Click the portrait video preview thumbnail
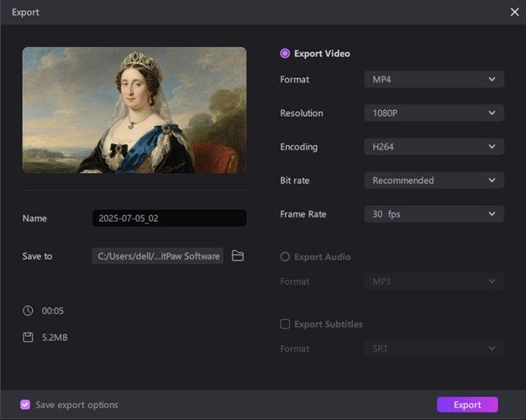Screen dimensions: 526x420 [x=134, y=110]
